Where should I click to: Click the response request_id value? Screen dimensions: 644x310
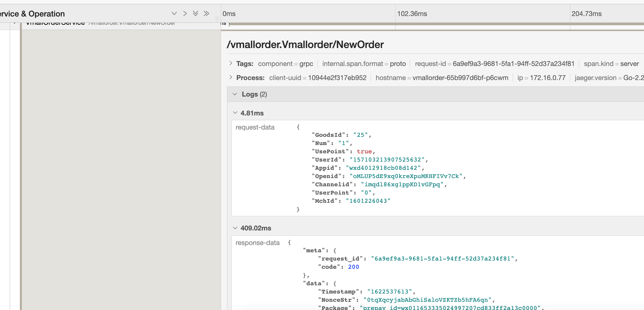tap(443, 259)
